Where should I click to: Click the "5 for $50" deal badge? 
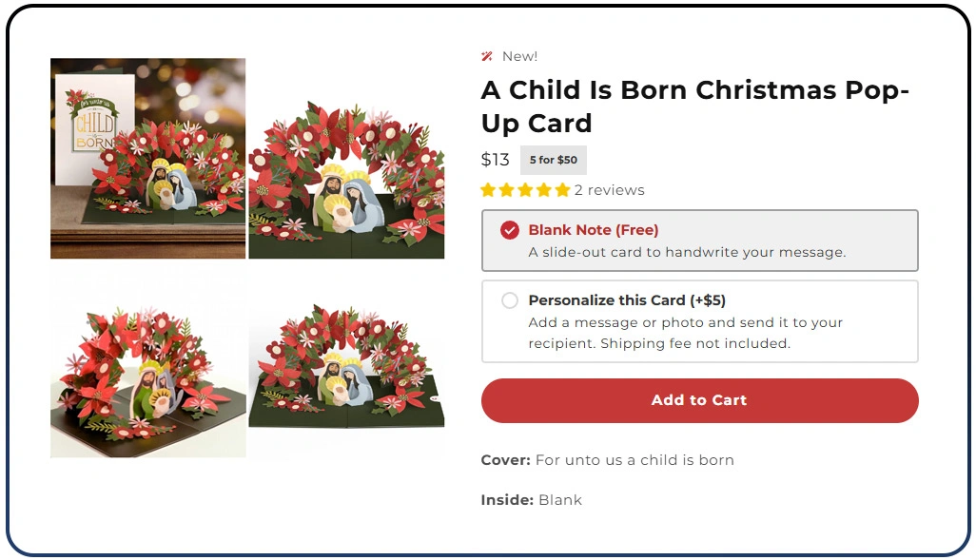(x=553, y=160)
